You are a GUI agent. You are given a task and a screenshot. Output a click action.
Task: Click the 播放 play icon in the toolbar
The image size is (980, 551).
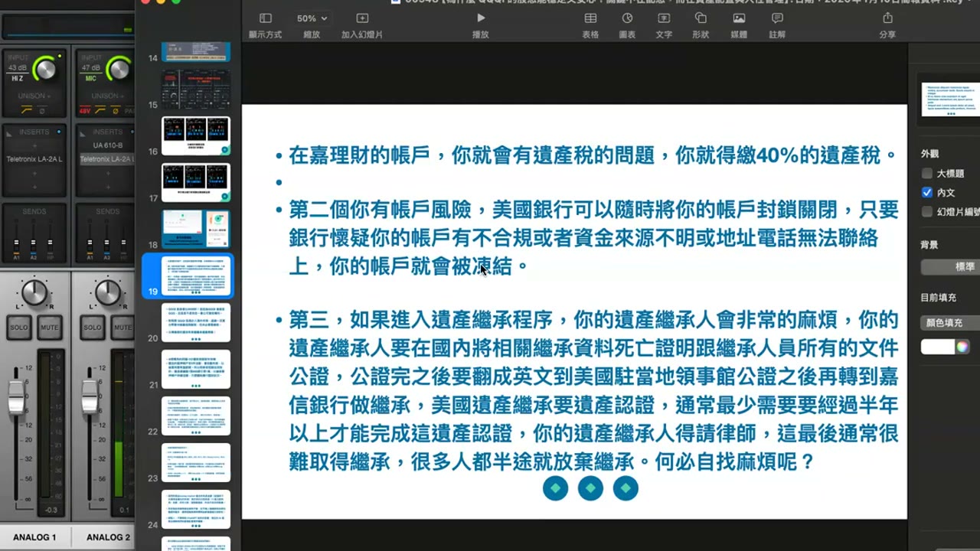click(x=481, y=18)
